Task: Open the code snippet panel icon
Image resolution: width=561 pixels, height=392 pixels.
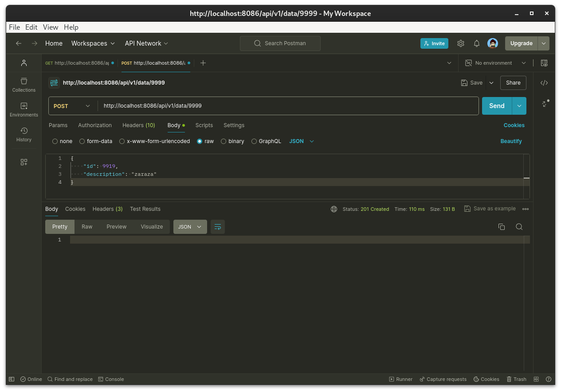Action: [544, 83]
